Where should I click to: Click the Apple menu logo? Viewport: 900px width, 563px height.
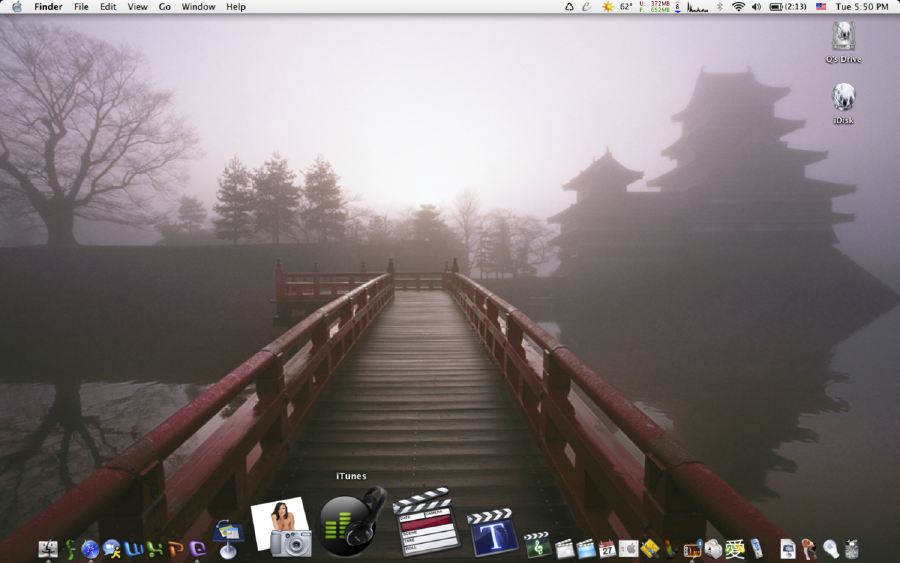(x=16, y=7)
